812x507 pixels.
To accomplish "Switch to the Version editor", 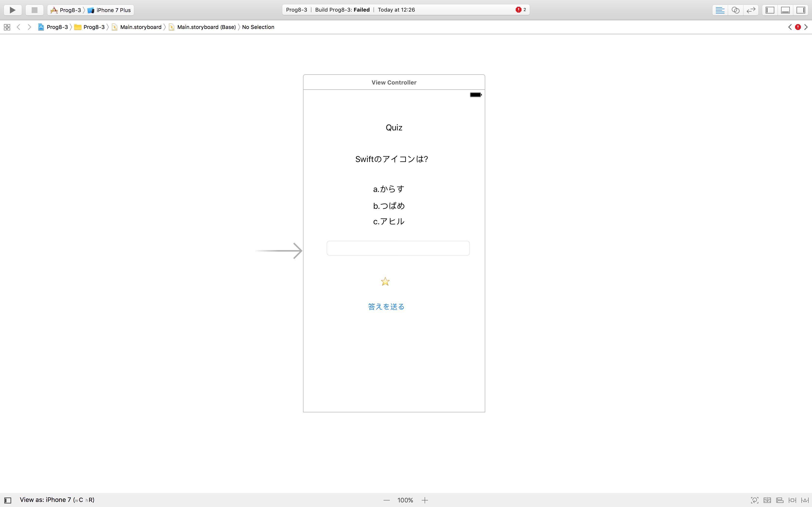I will click(x=751, y=10).
